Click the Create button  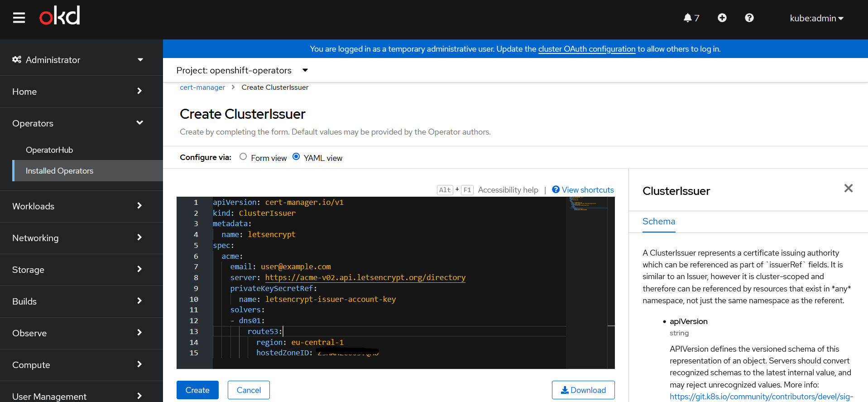tap(197, 390)
